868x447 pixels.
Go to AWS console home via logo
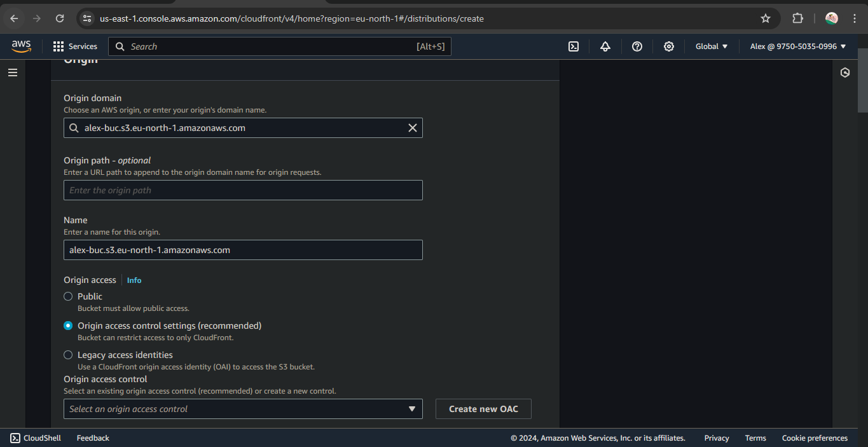coord(21,46)
